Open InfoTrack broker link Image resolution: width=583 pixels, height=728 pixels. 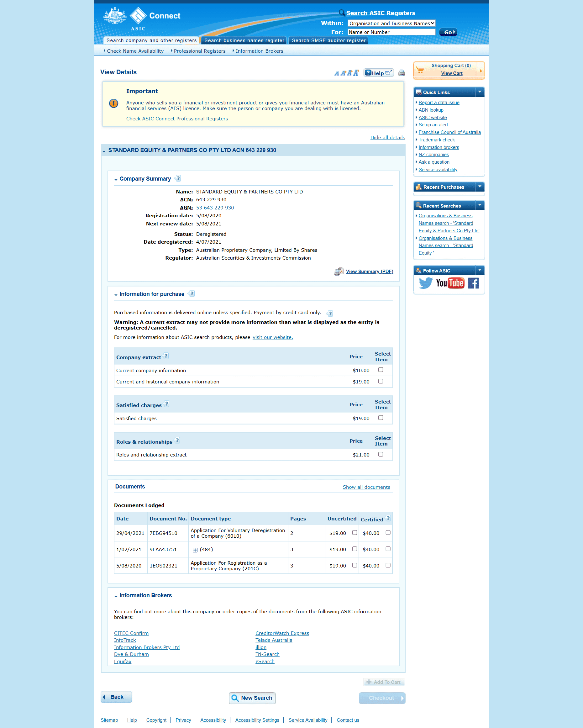point(125,640)
